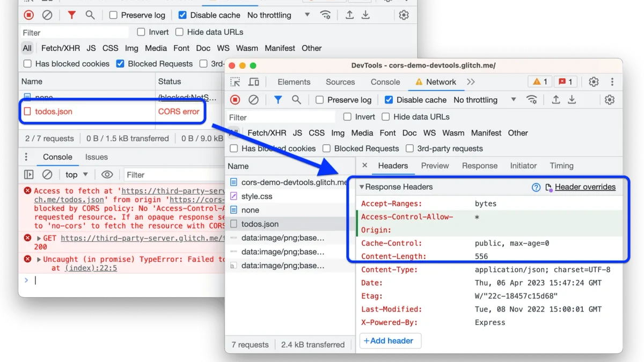The image size is (644, 362).
Task: Clear network log in front window
Action: pyautogui.click(x=253, y=100)
